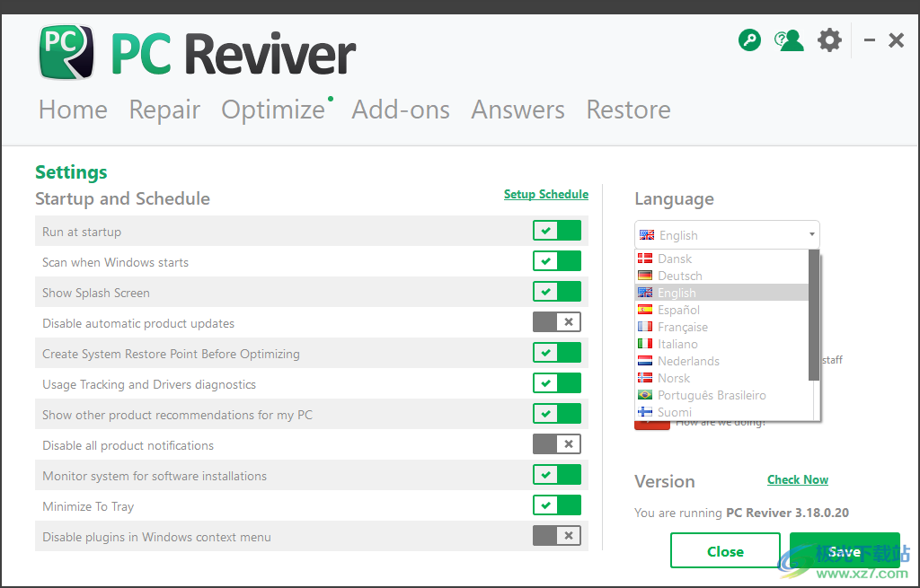Click the Settings heading text
The height and width of the screenshot is (588, 920).
71,171
